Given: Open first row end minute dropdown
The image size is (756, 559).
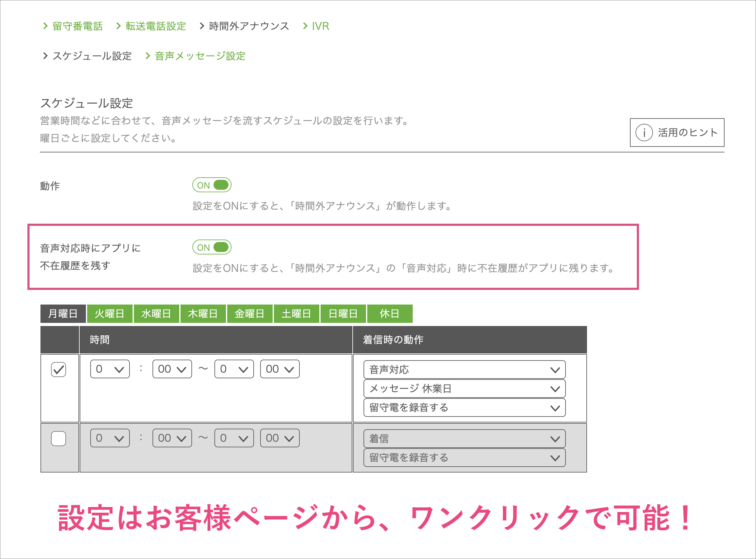Looking at the screenshot, I should (x=280, y=369).
